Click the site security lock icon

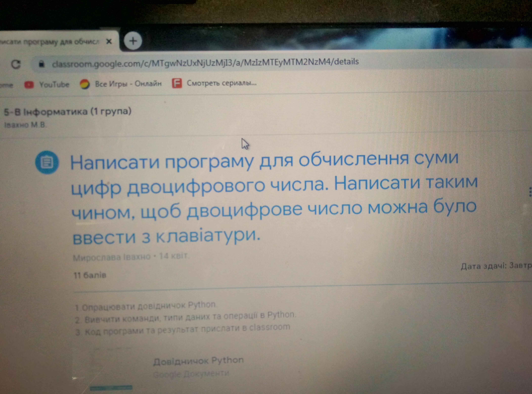42,64
